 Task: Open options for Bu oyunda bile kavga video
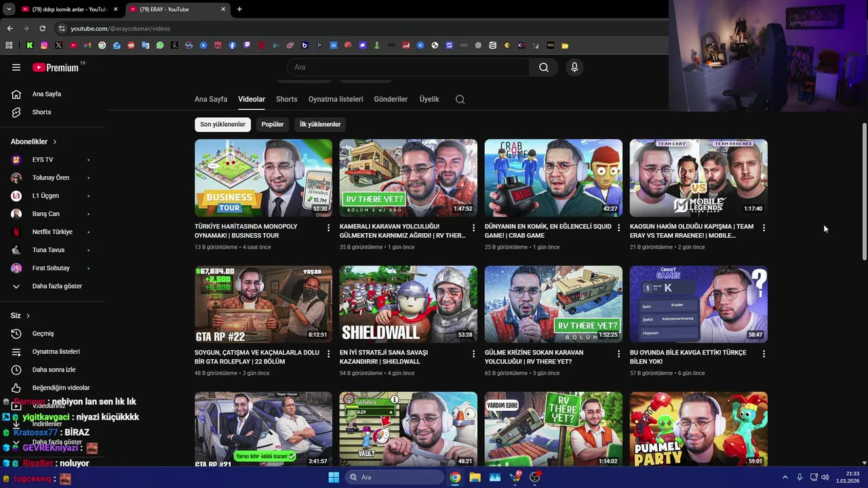pyautogui.click(x=764, y=354)
